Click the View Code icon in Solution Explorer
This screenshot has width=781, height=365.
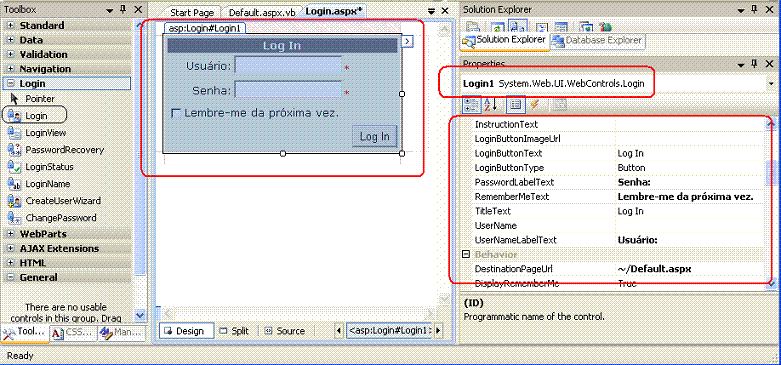coord(542,27)
